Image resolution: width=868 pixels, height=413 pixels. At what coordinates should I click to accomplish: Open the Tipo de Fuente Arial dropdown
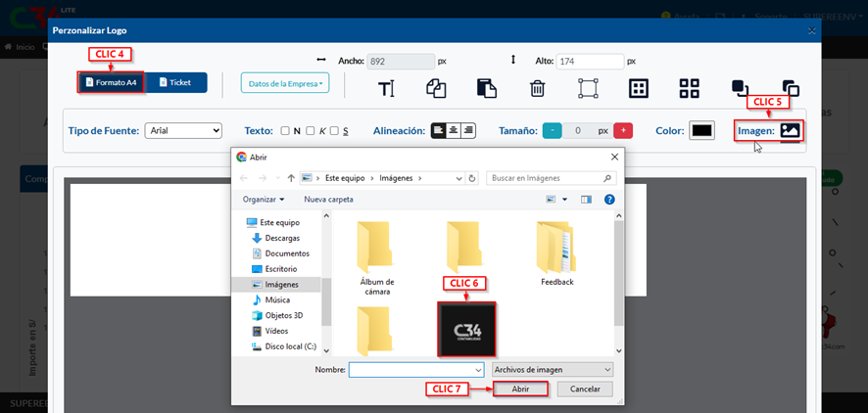[x=183, y=130]
